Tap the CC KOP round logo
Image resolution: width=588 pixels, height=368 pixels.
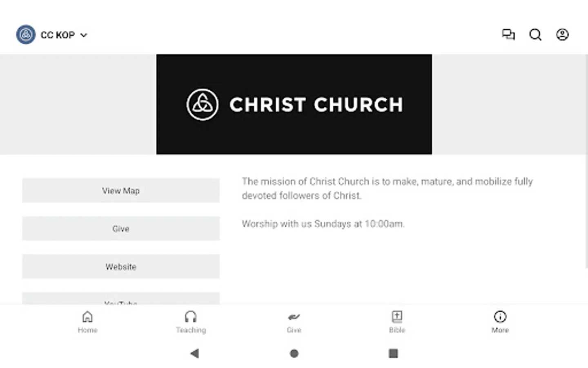click(26, 35)
